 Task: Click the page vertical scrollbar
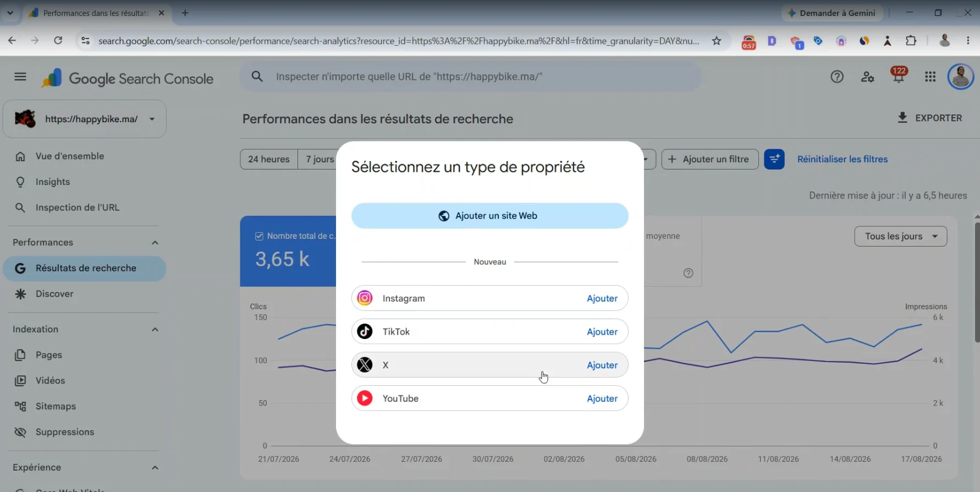(977, 283)
